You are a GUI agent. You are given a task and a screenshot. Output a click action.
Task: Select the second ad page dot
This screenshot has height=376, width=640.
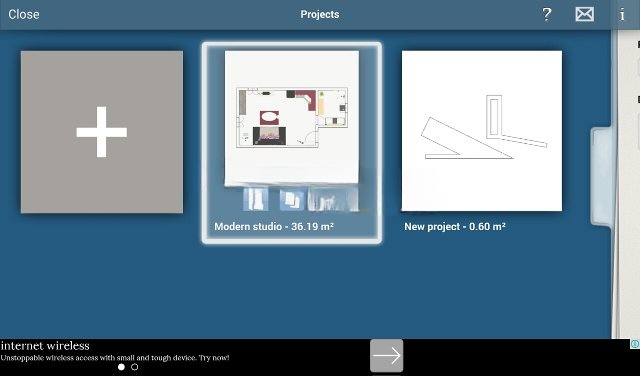click(x=134, y=367)
